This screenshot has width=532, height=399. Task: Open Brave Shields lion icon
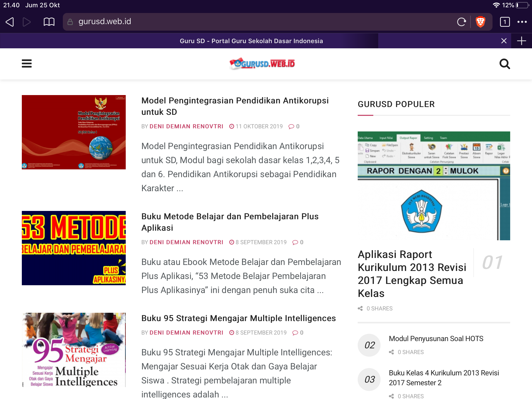click(x=481, y=22)
